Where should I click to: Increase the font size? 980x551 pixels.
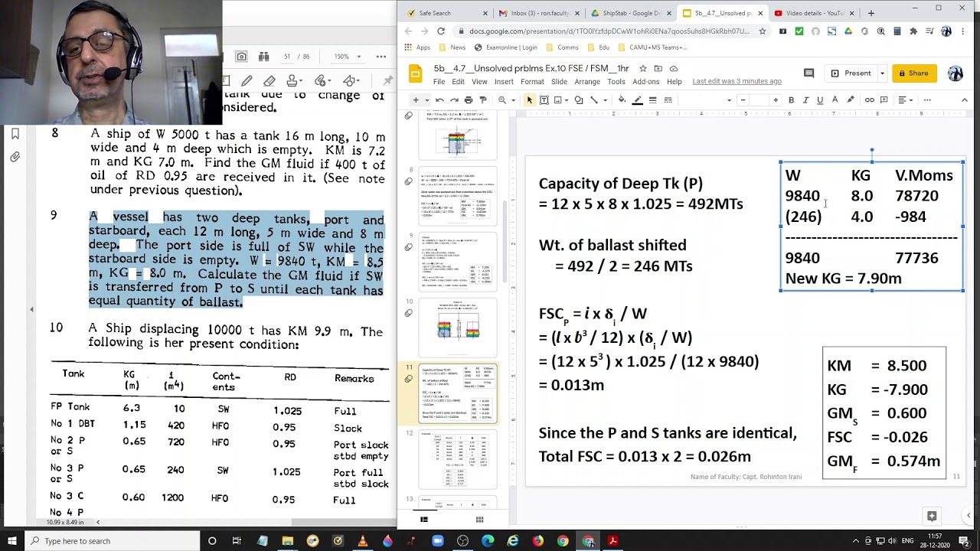[x=776, y=100]
